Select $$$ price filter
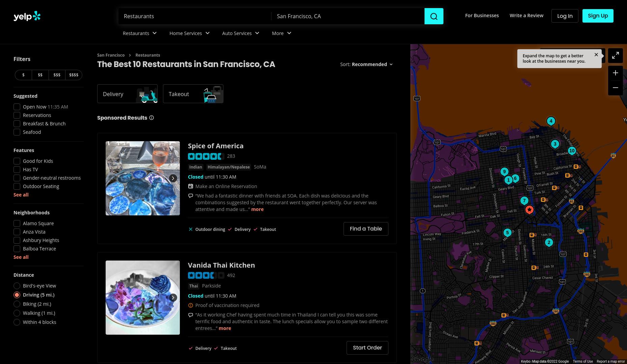 point(57,75)
